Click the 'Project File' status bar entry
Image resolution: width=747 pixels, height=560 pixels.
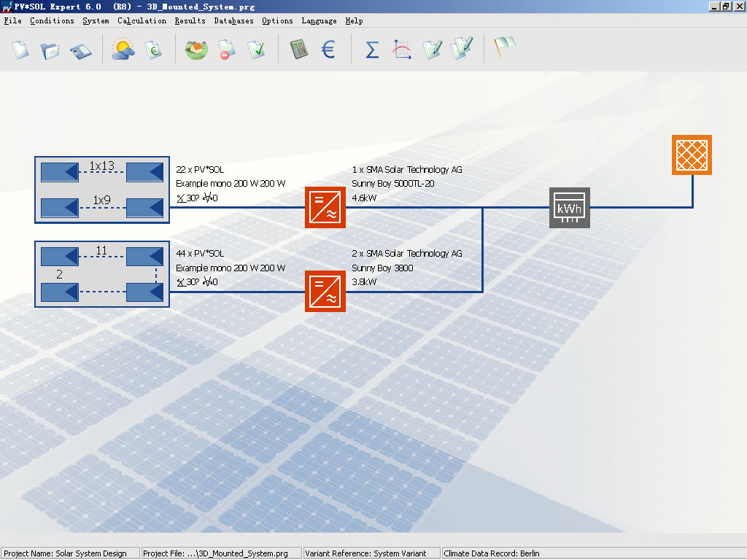[222, 553]
